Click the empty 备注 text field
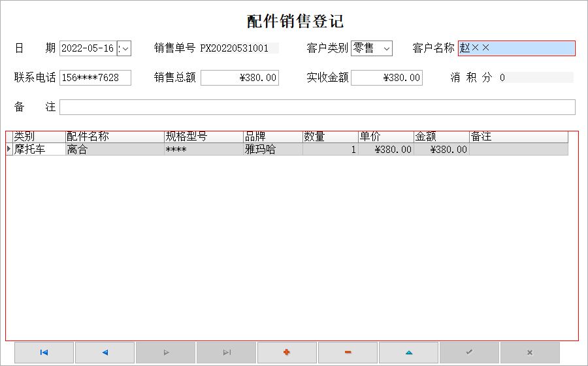The width and height of the screenshot is (588, 366). coord(318,107)
